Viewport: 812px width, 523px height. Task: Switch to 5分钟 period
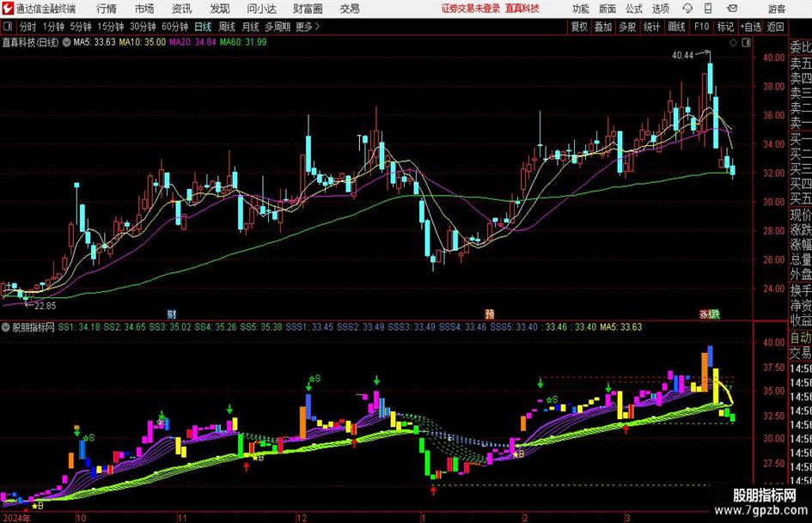tap(81, 27)
